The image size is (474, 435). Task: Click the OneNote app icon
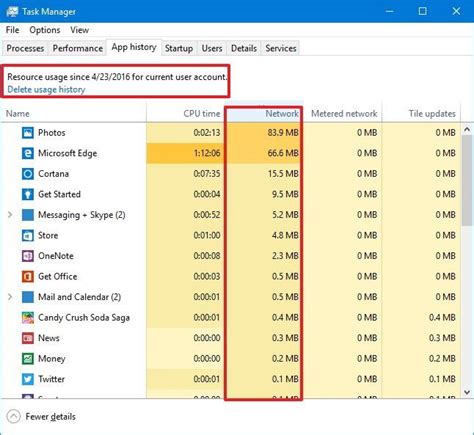[28, 256]
